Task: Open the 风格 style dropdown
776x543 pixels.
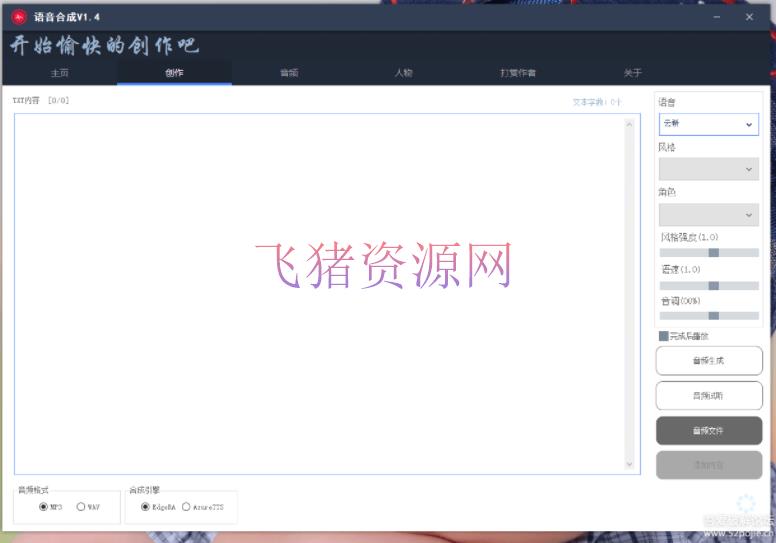Action: pos(709,169)
